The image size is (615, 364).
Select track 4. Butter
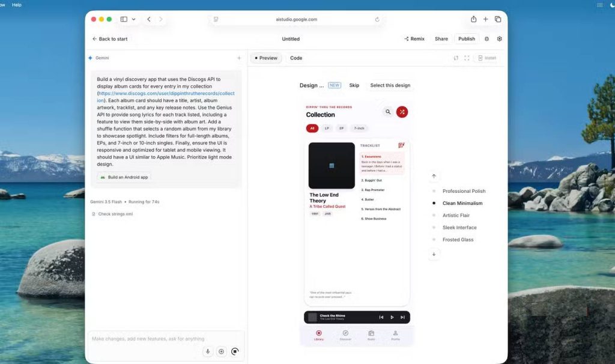(368, 199)
